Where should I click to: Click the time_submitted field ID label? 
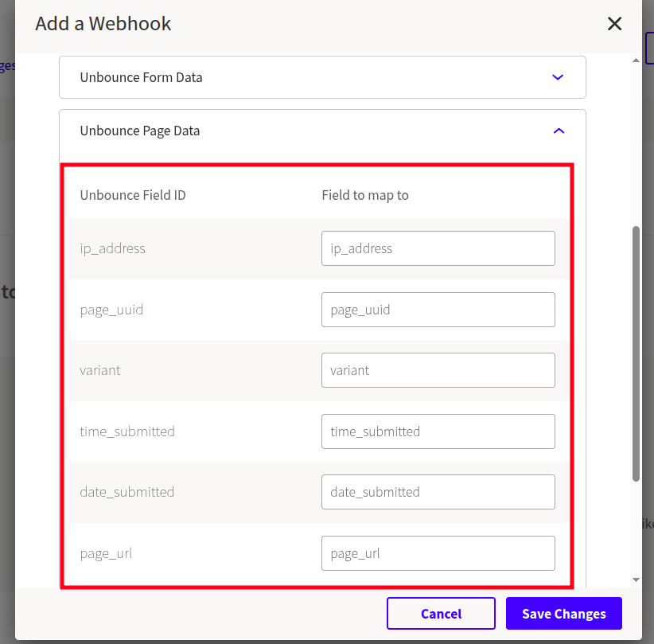[127, 431]
